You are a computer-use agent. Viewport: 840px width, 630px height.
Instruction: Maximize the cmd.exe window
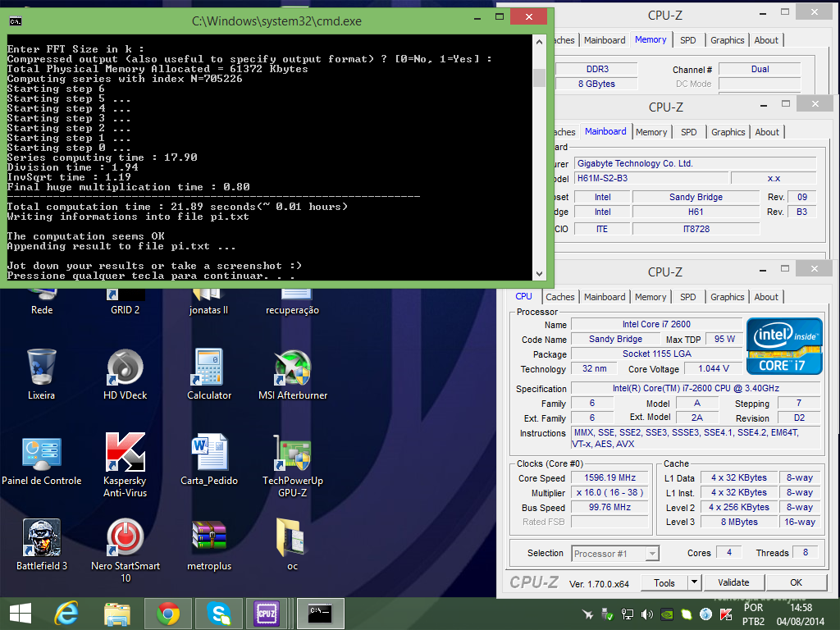click(x=500, y=16)
